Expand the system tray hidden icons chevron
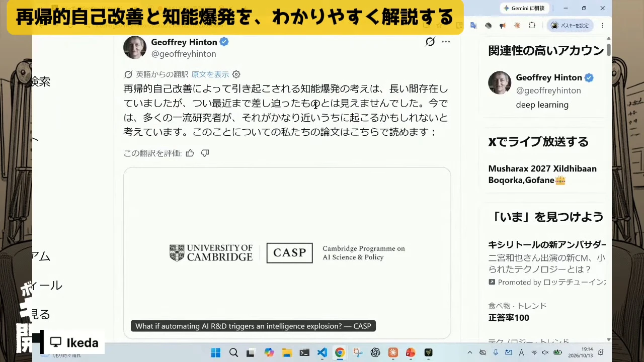 click(470, 352)
